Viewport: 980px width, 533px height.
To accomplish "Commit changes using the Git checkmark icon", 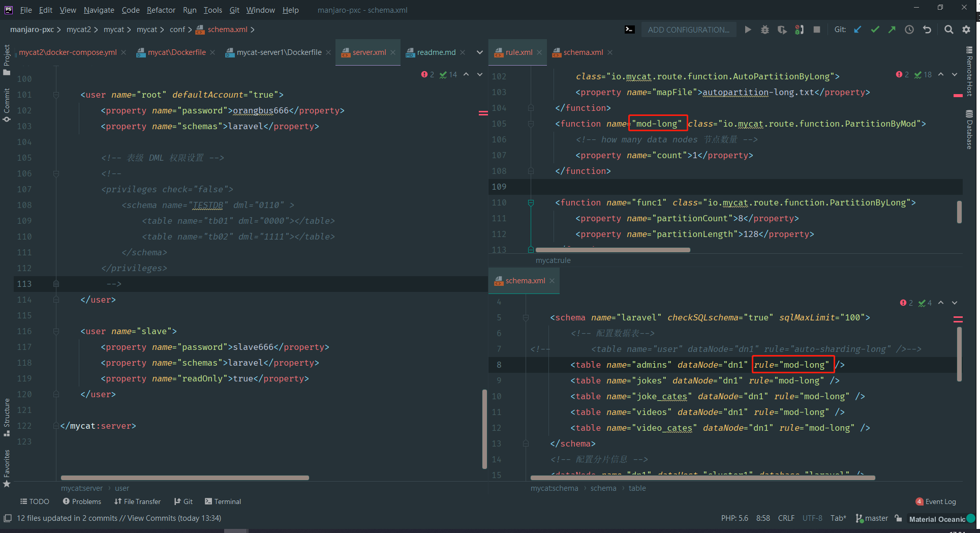I will click(875, 29).
